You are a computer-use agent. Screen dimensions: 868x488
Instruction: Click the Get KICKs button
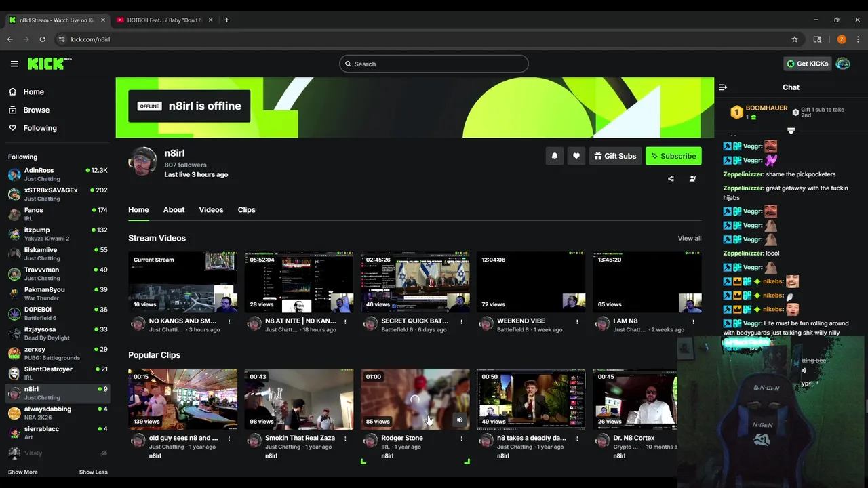pyautogui.click(x=807, y=64)
